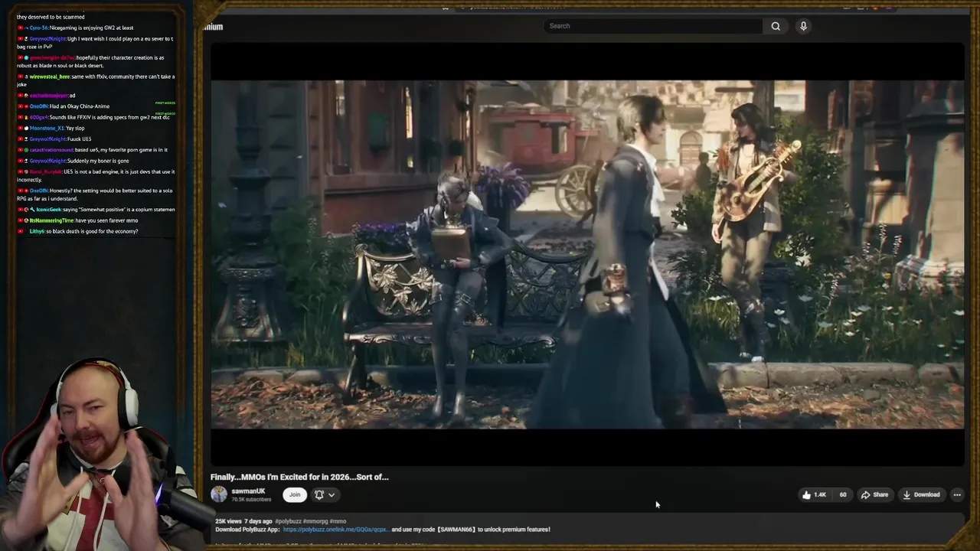The width and height of the screenshot is (980, 551).
Task: Click chat message from Cyro-36
Action: click(x=76, y=28)
